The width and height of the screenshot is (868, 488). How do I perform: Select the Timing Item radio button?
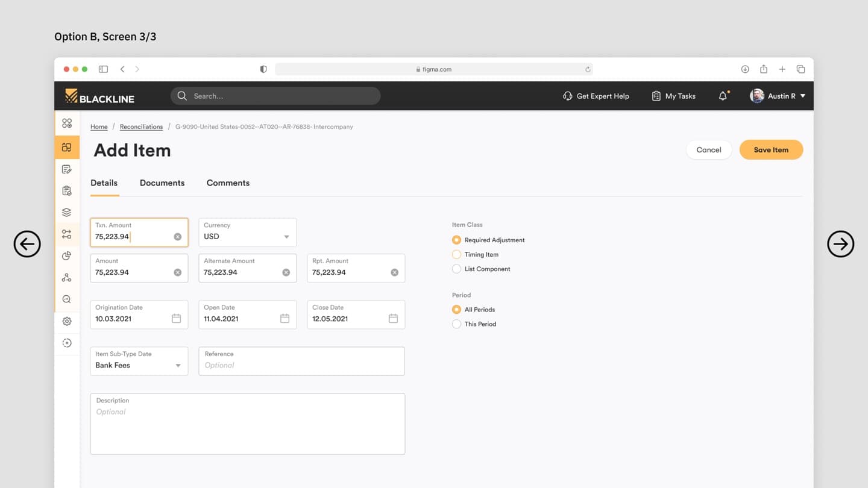456,254
